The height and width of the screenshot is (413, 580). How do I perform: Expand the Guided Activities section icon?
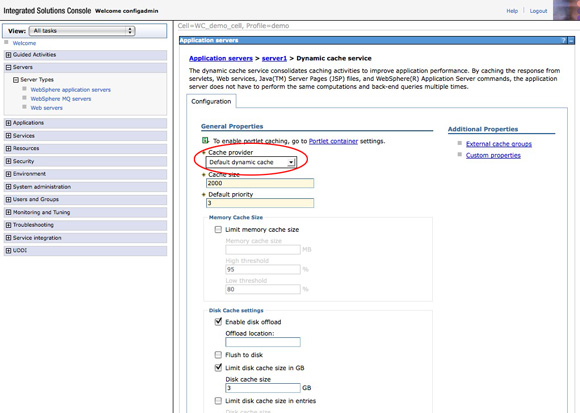tap(8, 55)
